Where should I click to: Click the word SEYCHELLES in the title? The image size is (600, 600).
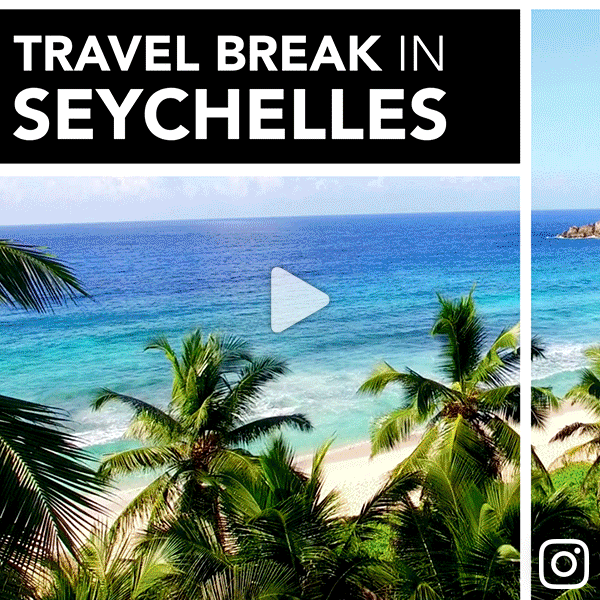tap(230, 114)
